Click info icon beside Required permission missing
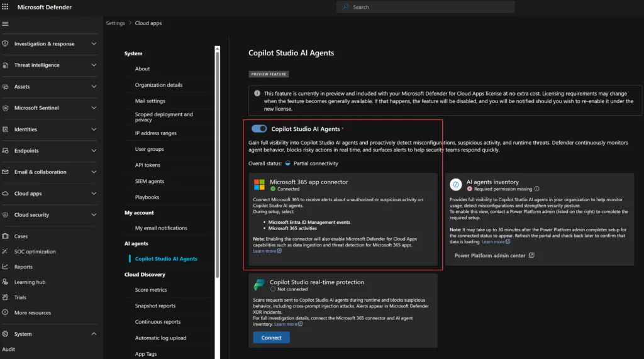This screenshot has width=644, height=359. pyautogui.click(x=536, y=189)
